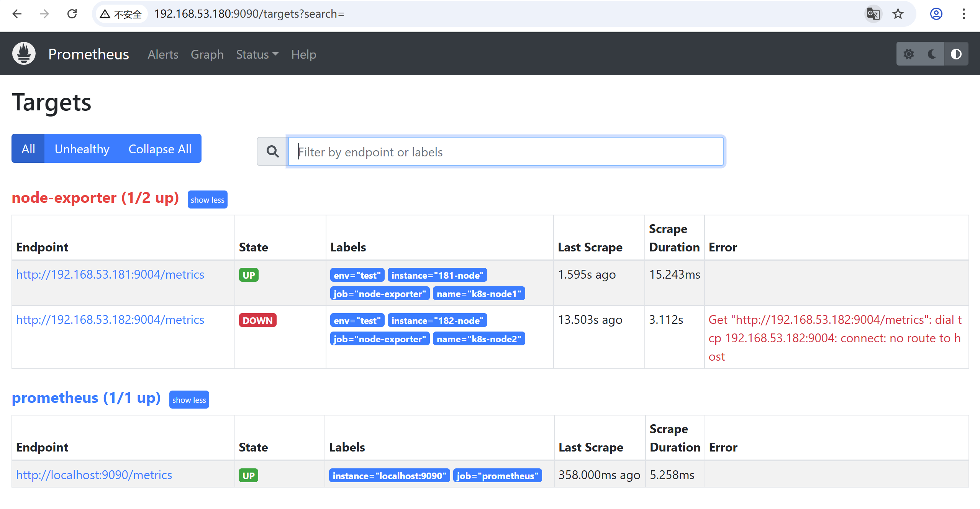This screenshot has height=509, width=980.
Task: Click the Google Translate icon in address bar
Action: coord(873,14)
